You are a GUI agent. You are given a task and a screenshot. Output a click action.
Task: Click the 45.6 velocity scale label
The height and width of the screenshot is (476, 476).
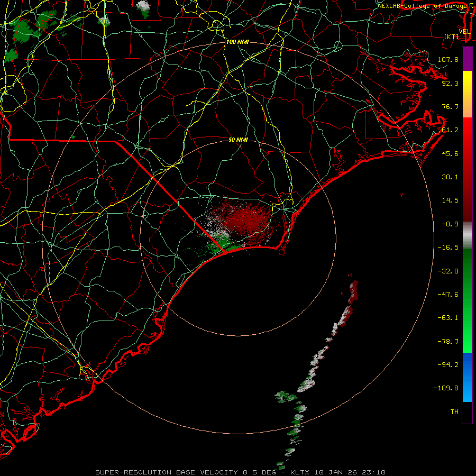[x=450, y=153]
